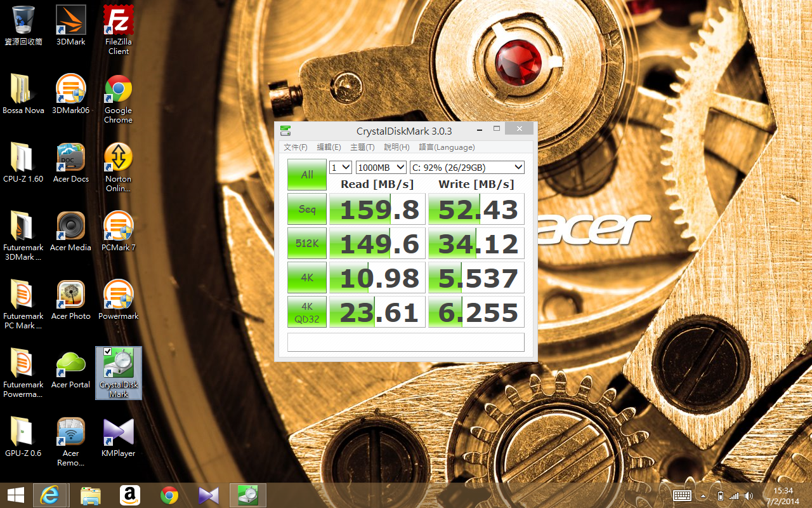Select the Powermark desktop shortcut
The width and height of the screenshot is (812, 508).
[119, 300]
